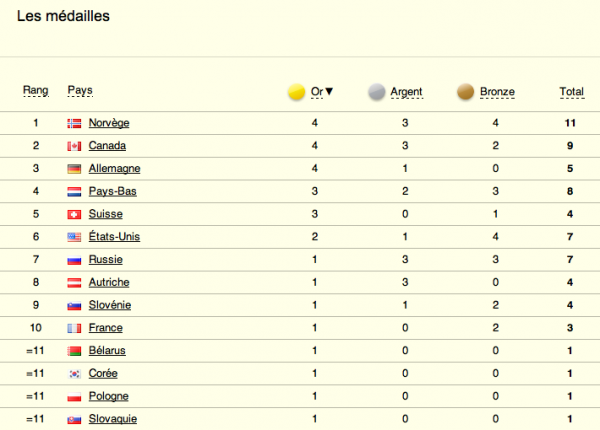The height and width of the screenshot is (430, 600).
Task: Open the Norvège country link
Action: pyautogui.click(x=109, y=123)
